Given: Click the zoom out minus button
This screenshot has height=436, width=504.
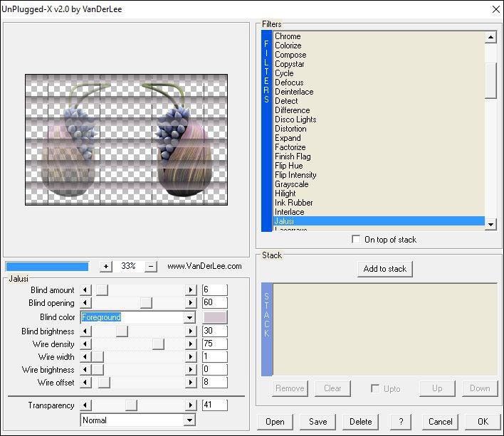Looking at the screenshot, I should point(151,266).
